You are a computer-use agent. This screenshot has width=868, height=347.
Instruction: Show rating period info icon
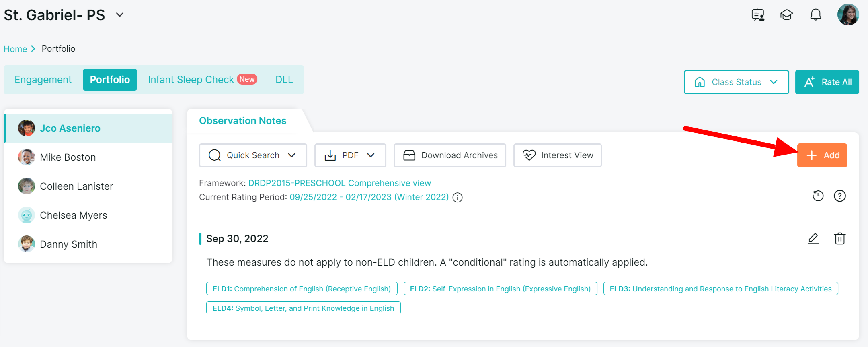click(458, 198)
